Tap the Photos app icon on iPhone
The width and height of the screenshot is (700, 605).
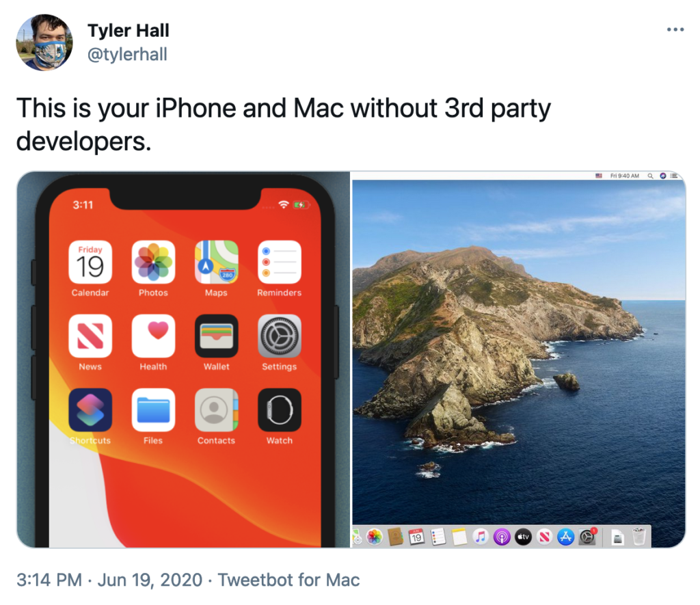[x=153, y=262]
